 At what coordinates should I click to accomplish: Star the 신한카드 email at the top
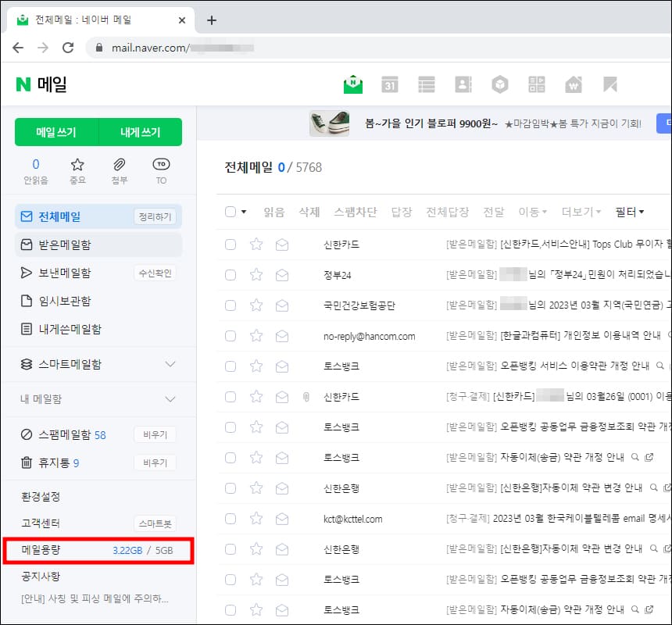pos(256,245)
